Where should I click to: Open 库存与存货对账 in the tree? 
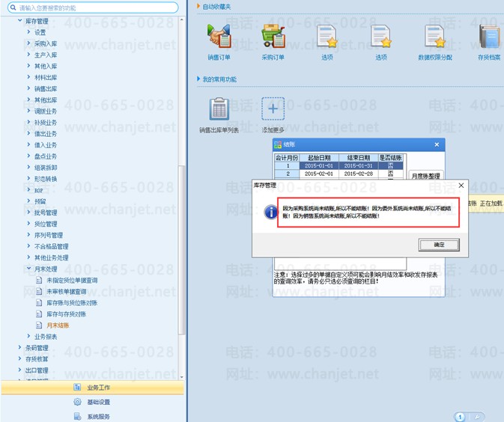pyautogui.click(x=66, y=314)
